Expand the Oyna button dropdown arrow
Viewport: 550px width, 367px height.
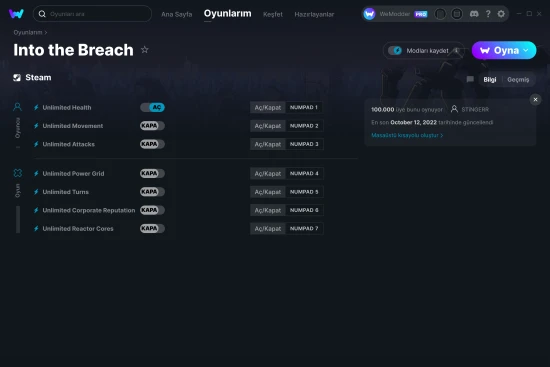[526, 51]
